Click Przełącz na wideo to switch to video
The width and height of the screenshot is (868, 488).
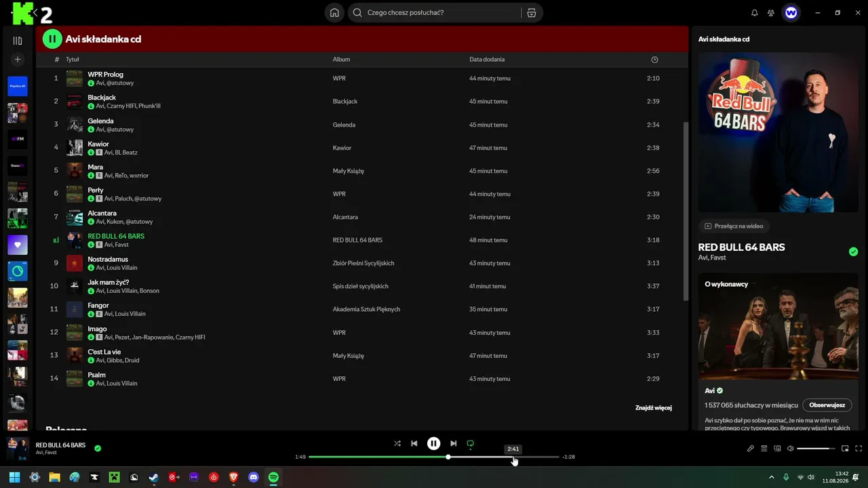[x=734, y=226]
